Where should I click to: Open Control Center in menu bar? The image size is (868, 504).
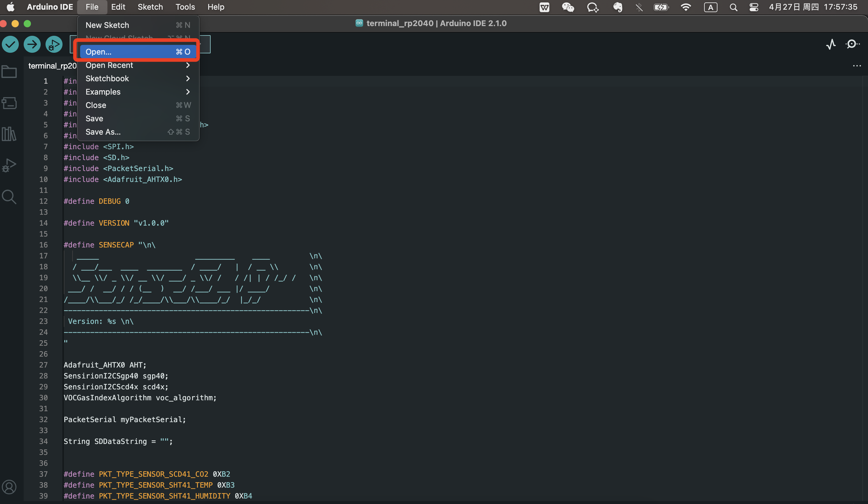coord(754,7)
